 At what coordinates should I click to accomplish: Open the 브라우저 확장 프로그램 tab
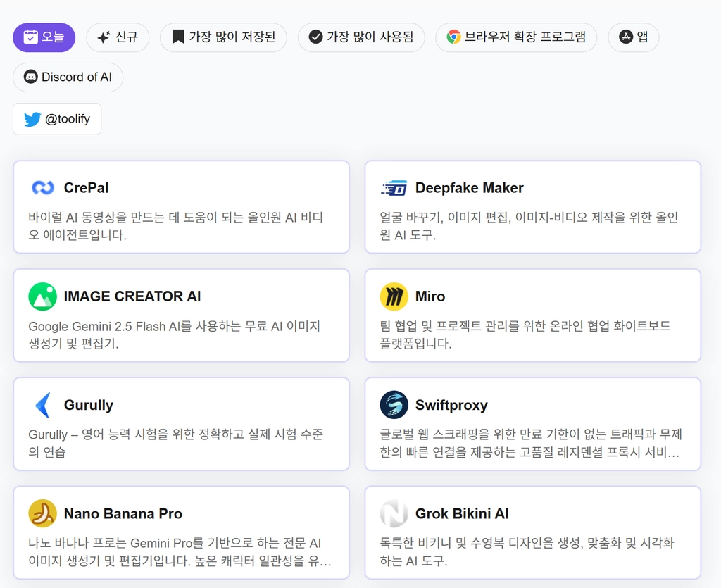pos(516,37)
